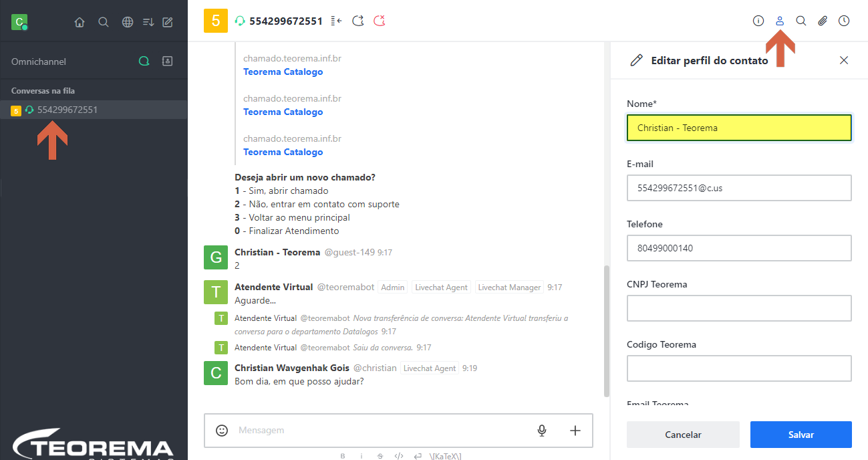
Task: Open Omnichannel contact center icon
Action: click(168, 61)
